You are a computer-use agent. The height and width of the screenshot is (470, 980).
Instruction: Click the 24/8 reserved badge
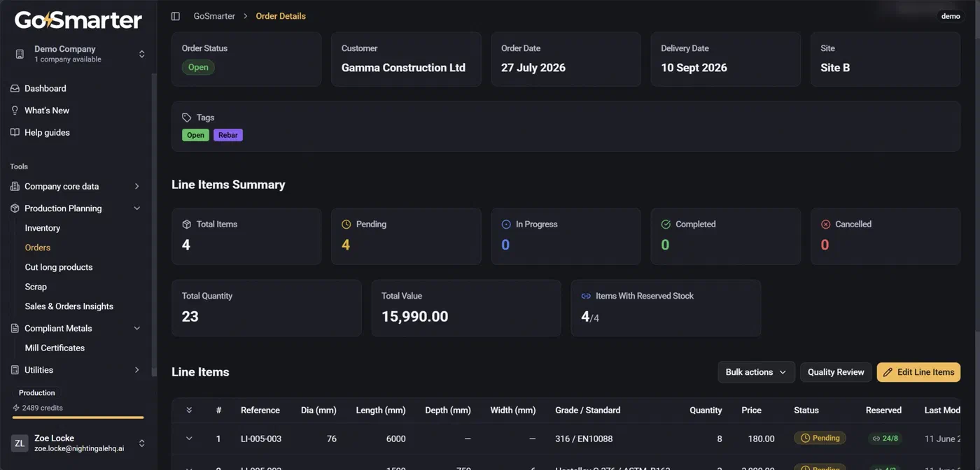click(885, 439)
